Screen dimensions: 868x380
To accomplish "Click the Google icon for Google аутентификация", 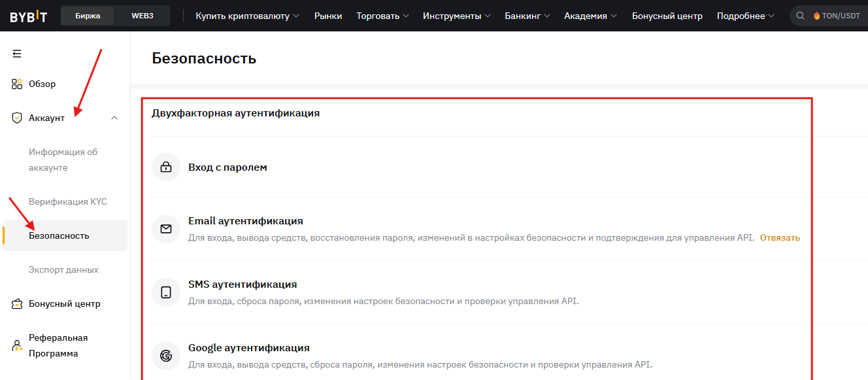I will [x=166, y=356].
